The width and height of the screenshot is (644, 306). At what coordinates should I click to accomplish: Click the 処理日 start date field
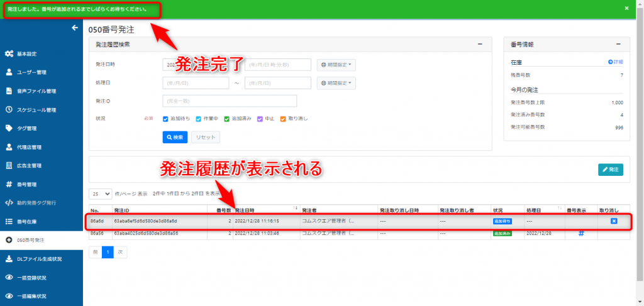point(196,84)
